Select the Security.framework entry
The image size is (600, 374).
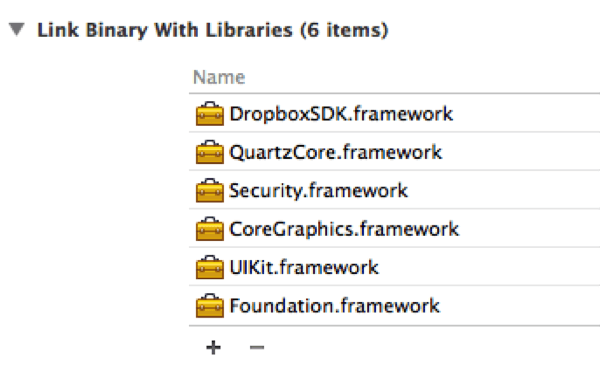coord(318,190)
